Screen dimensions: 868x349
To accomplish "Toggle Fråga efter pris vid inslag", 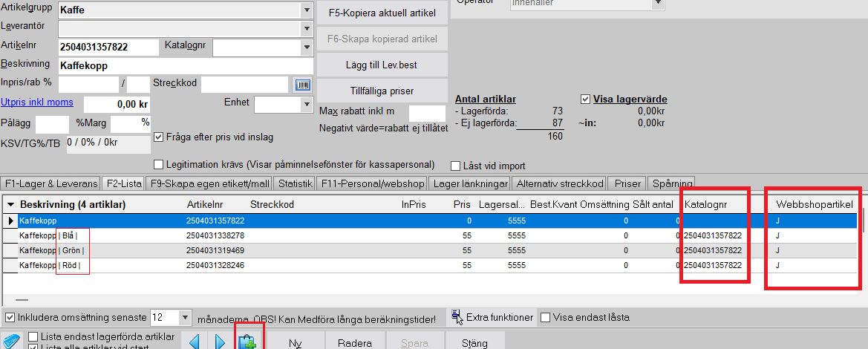I will [159, 137].
